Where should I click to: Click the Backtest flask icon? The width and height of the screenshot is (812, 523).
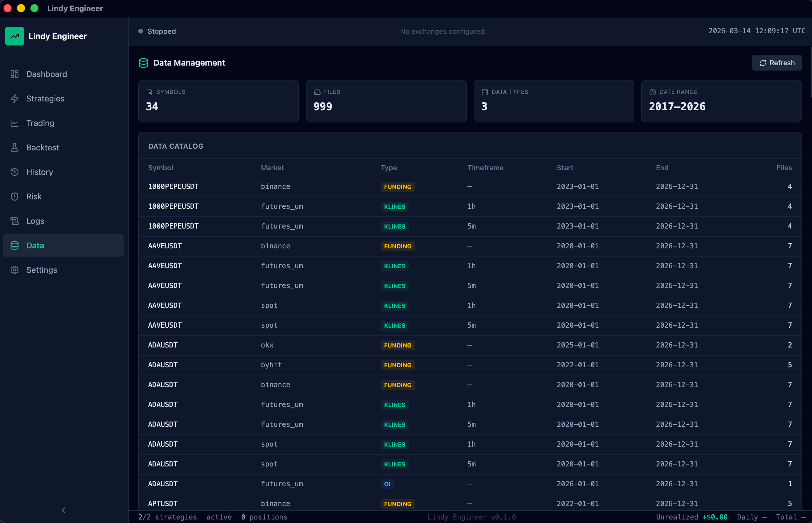[x=14, y=148]
